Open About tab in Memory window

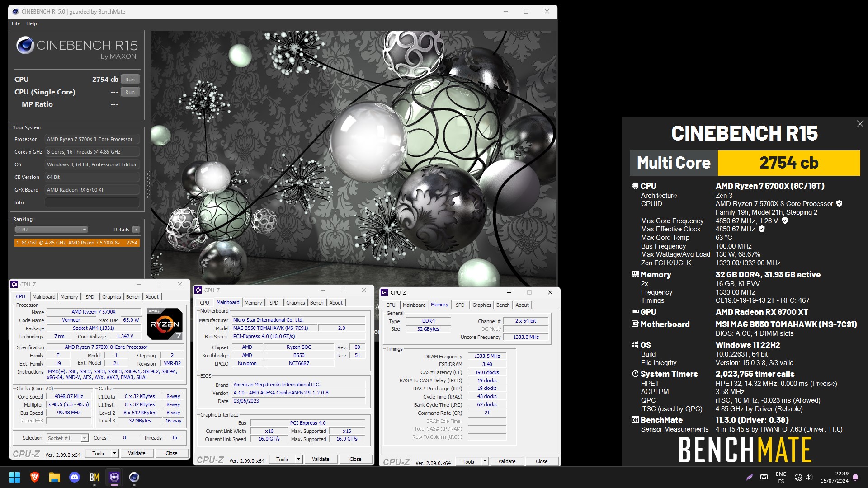pyautogui.click(x=522, y=305)
